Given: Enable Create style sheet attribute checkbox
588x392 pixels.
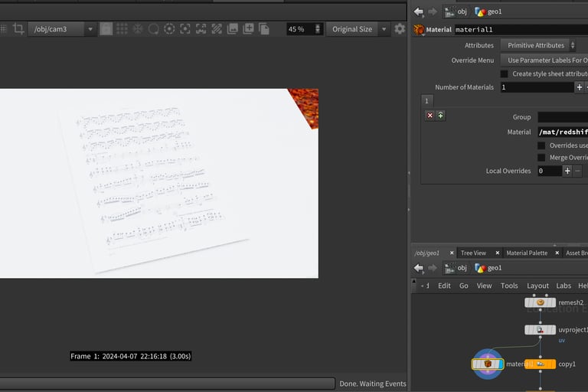Looking at the screenshot, I should pos(505,74).
